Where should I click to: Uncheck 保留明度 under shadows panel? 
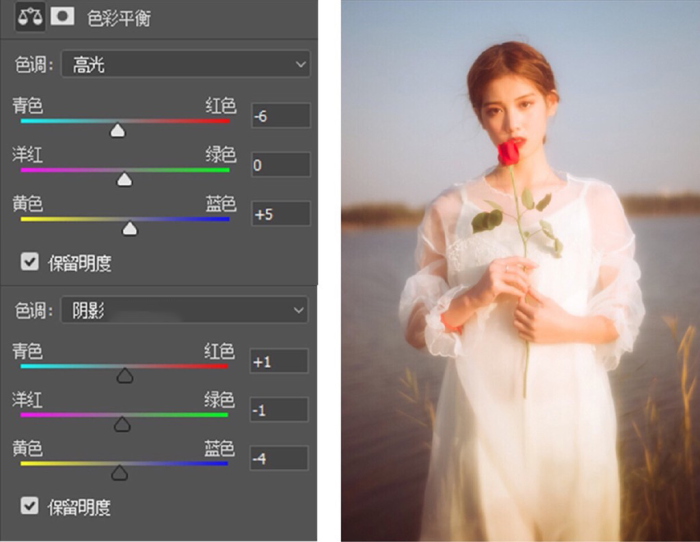[x=29, y=505]
